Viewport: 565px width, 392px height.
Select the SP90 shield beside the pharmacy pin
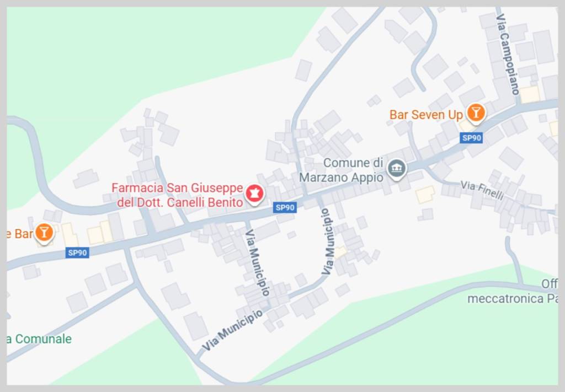tap(285, 207)
